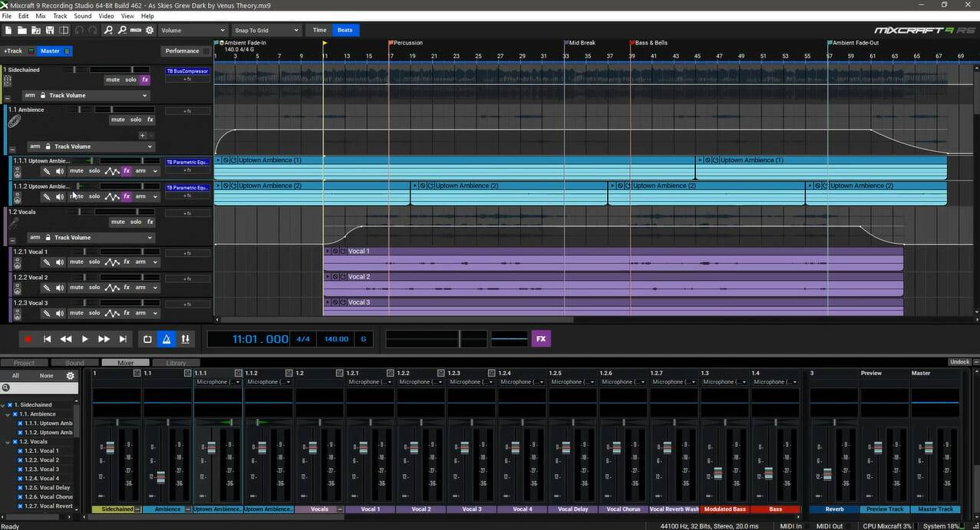Rewind to start using the transport control
This screenshot has width=980, height=530.
pos(47,339)
